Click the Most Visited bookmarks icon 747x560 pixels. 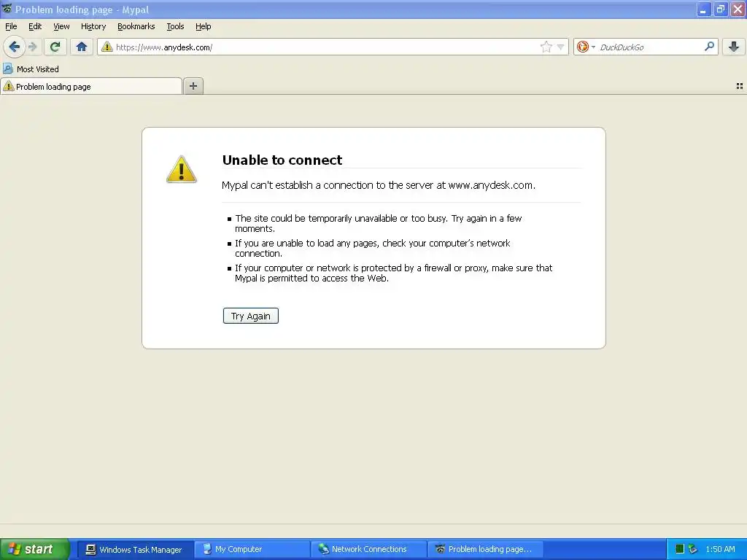7,69
